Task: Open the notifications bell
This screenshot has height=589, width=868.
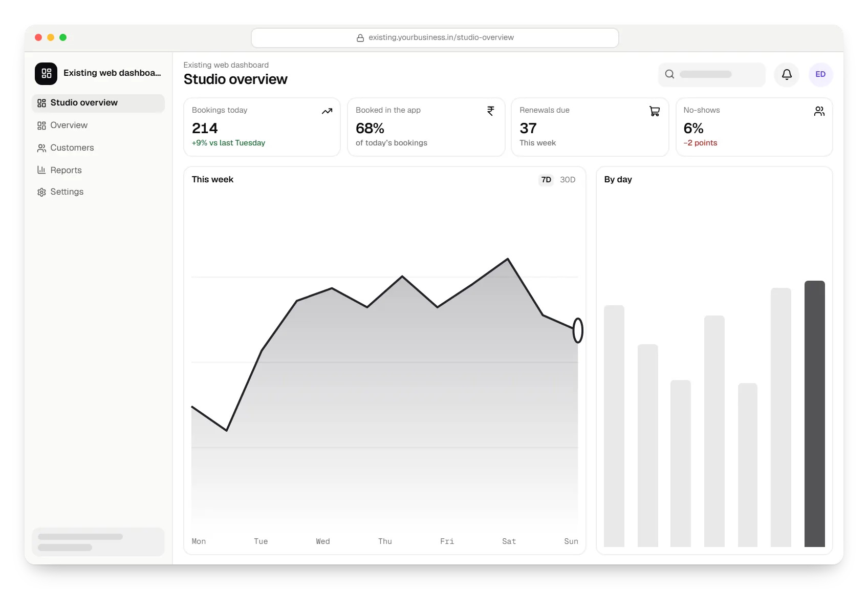Action: 787,74
